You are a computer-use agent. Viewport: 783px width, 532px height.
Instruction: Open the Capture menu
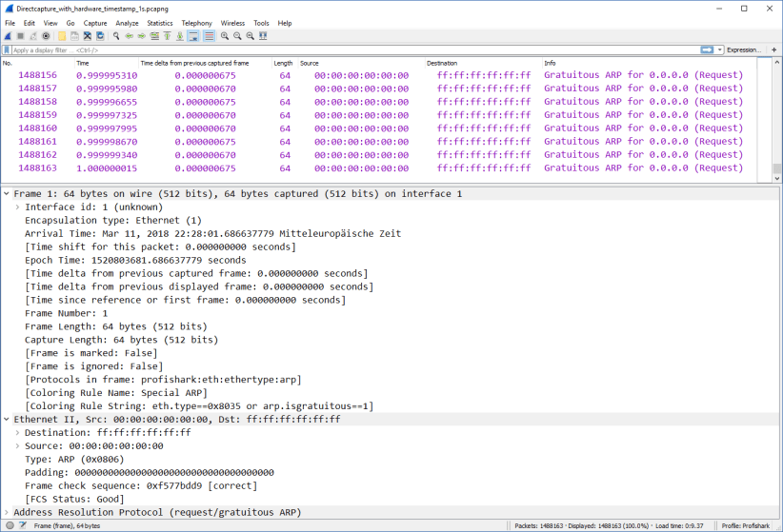click(95, 23)
